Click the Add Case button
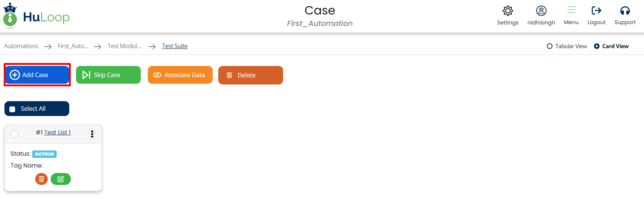Viewport: 644px width, 199px height. pos(37,75)
